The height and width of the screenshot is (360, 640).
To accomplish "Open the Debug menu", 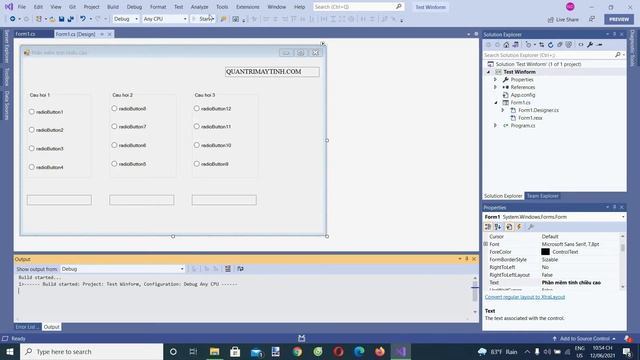I will coord(134,7).
